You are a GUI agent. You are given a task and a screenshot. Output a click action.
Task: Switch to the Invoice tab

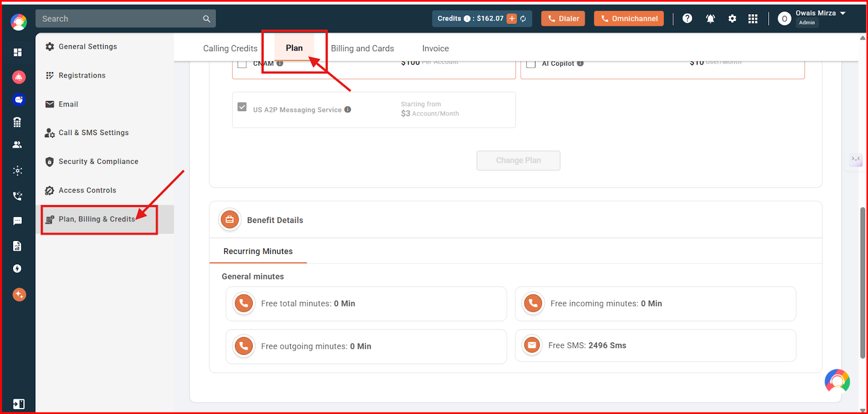pos(436,48)
